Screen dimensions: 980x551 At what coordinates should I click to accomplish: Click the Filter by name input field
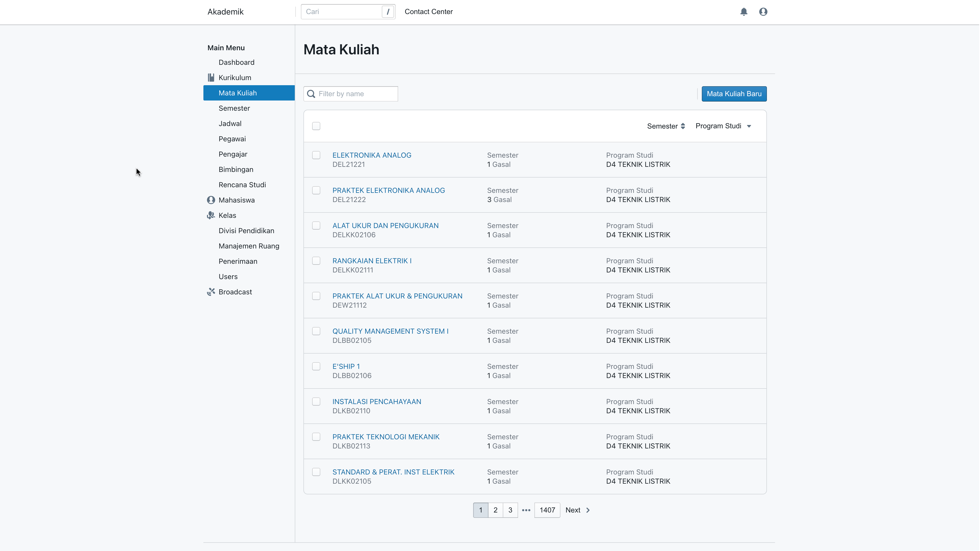point(356,94)
